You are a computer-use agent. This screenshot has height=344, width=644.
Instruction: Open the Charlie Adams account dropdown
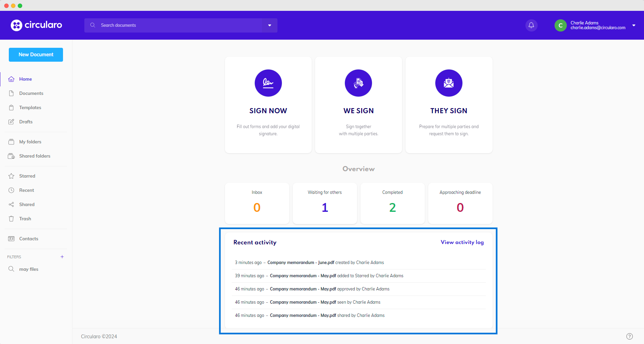point(633,25)
